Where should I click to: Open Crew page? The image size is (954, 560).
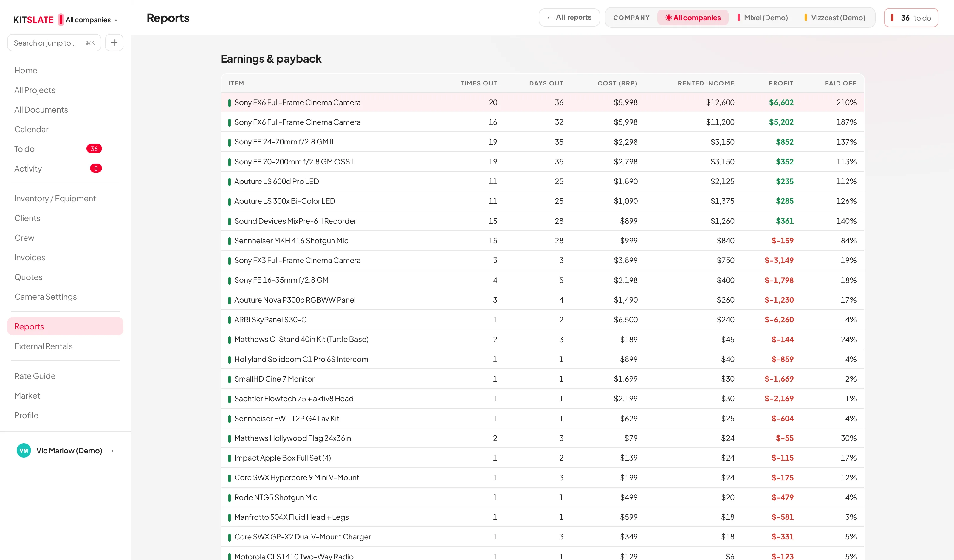point(24,238)
